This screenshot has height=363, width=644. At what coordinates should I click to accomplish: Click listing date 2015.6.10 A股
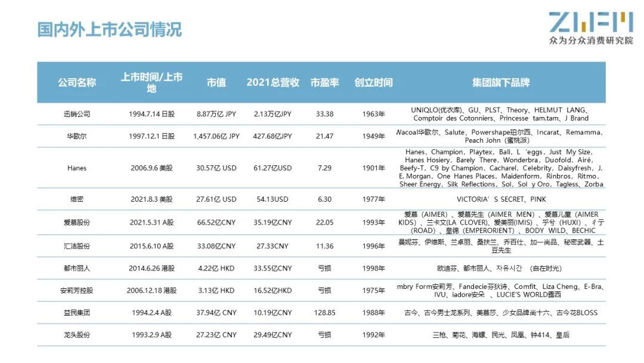(151, 246)
